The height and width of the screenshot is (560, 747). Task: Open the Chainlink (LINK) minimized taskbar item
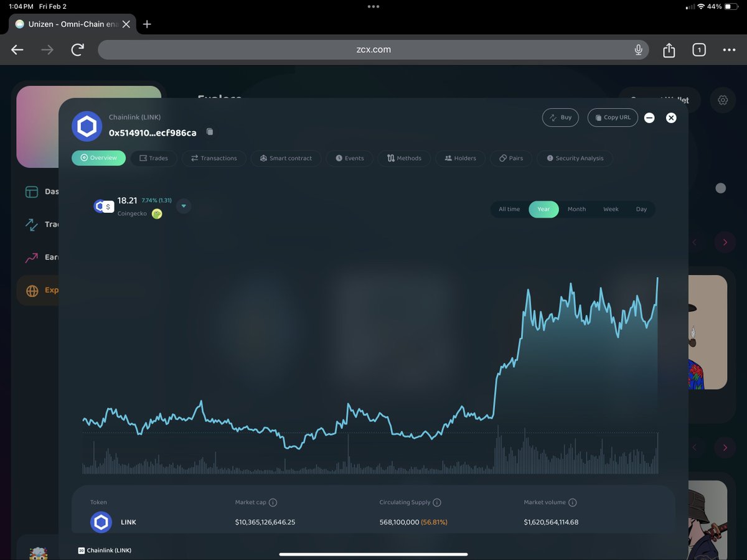105,550
